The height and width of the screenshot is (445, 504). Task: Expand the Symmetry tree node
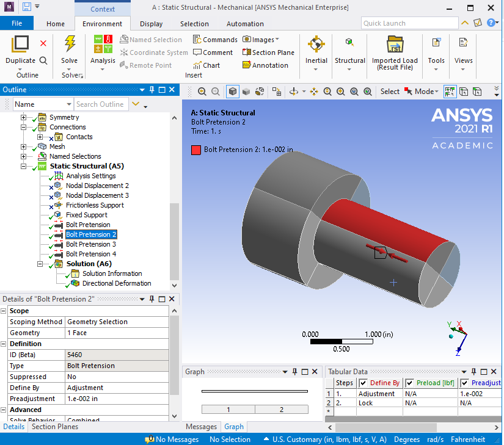[x=24, y=117]
